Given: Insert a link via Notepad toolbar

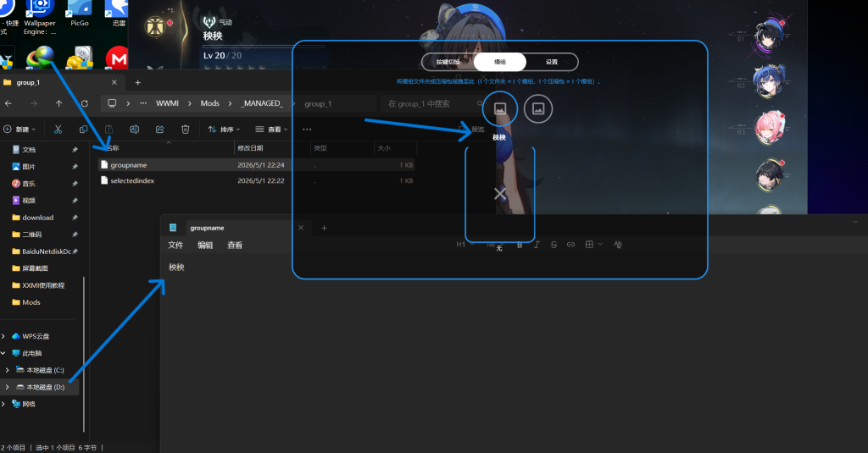Looking at the screenshot, I should point(570,245).
